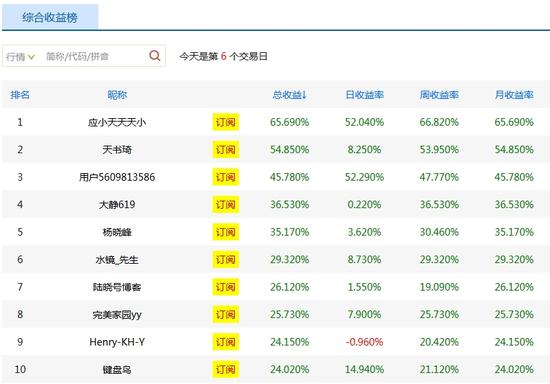Select daily return value 14.940%
The image size is (550, 384).
364,369
